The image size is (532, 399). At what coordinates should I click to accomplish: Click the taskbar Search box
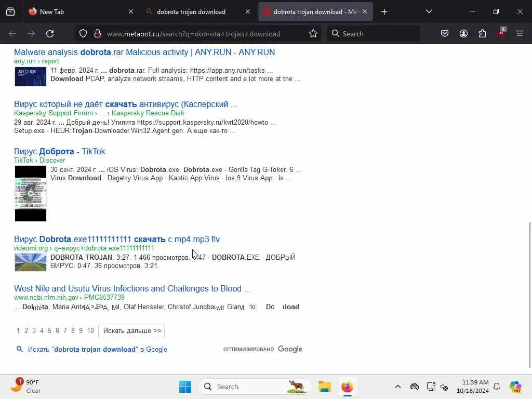click(x=255, y=387)
